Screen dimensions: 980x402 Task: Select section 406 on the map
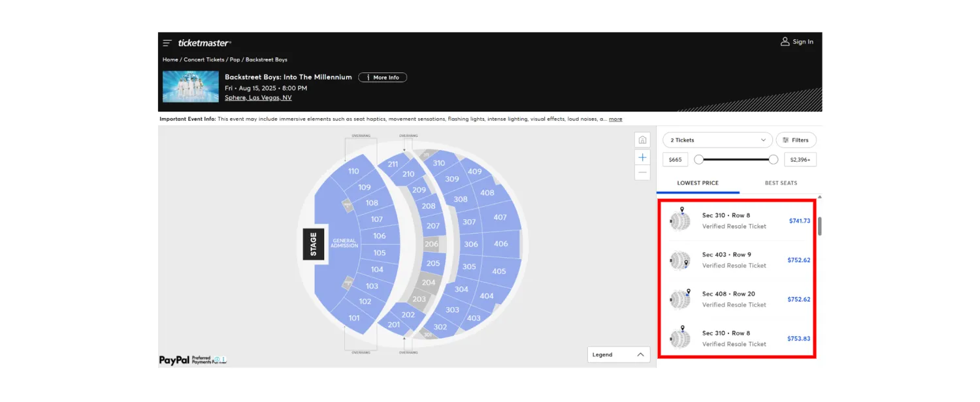(x=501, y=243)
